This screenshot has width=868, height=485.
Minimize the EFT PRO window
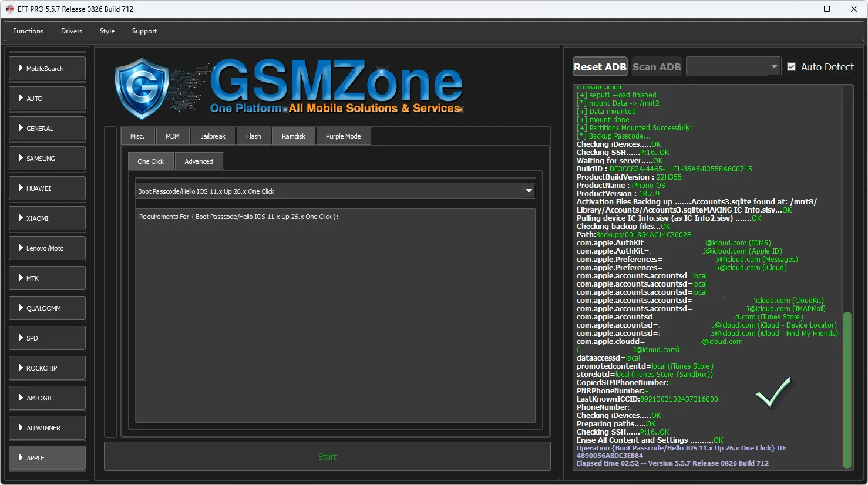800,9
